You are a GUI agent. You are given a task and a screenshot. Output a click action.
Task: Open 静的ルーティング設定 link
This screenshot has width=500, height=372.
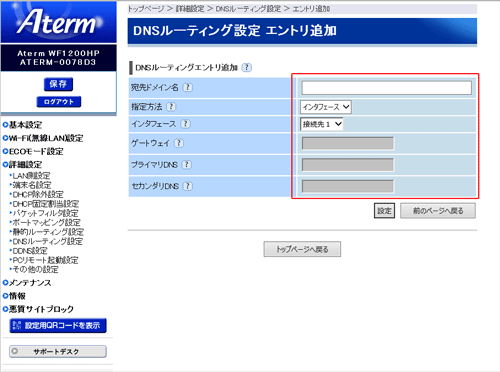coord(47,231)
